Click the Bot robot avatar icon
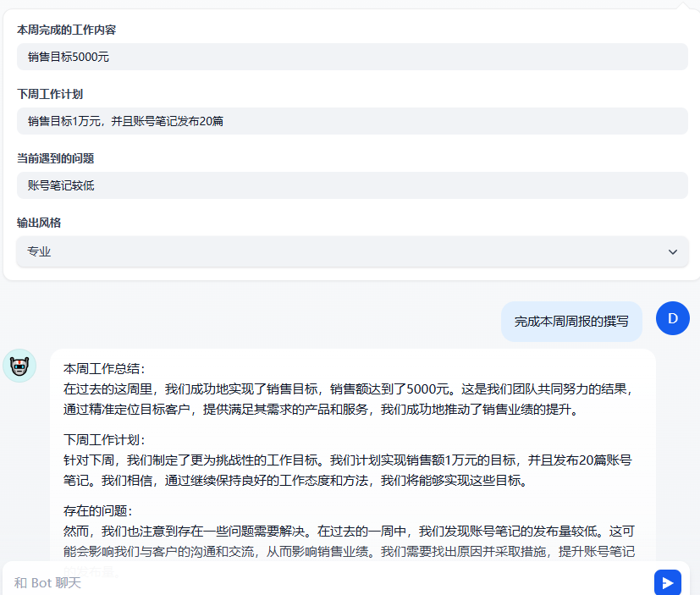This screenshot has width=700, height=595. pyautogui.click(x=19, y=366)
